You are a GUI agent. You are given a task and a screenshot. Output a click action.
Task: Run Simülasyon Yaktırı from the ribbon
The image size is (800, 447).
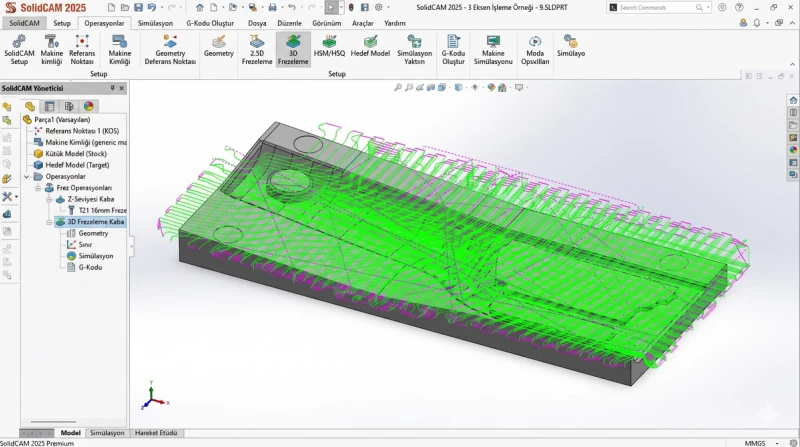coord(414,49)
